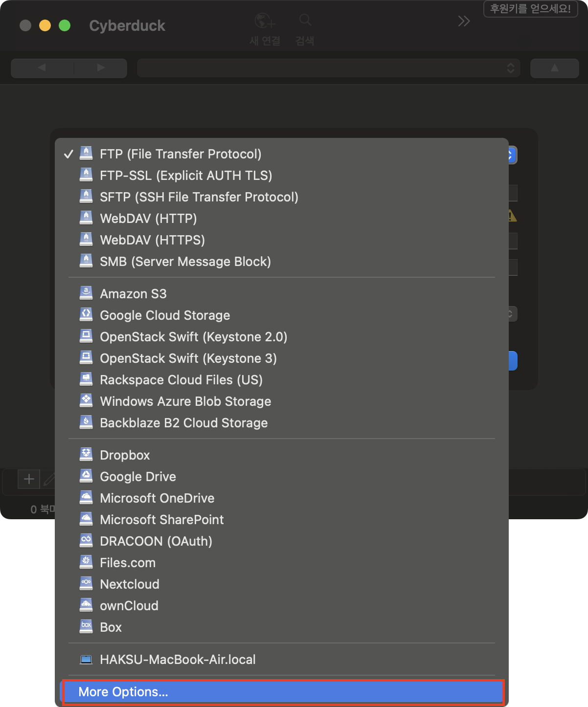The width and height of the screenshot is (588, 707).
Task: Click the go up folder arrow
Action: [554, 68]
